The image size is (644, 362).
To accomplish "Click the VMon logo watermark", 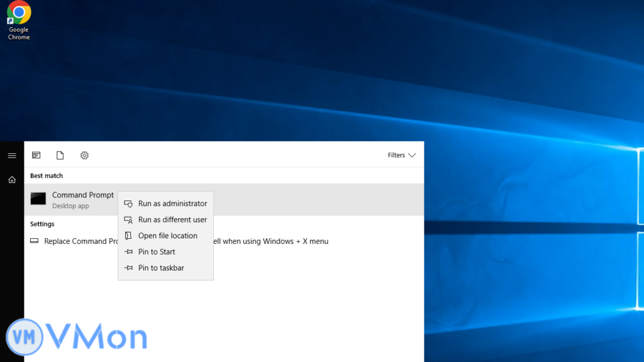I will point(77,337).
